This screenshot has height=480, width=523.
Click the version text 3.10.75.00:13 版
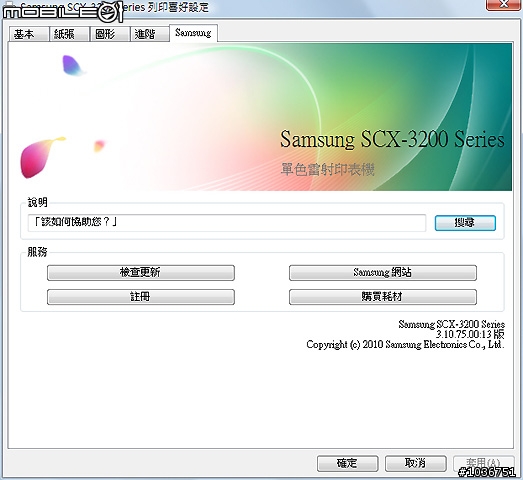470,334
